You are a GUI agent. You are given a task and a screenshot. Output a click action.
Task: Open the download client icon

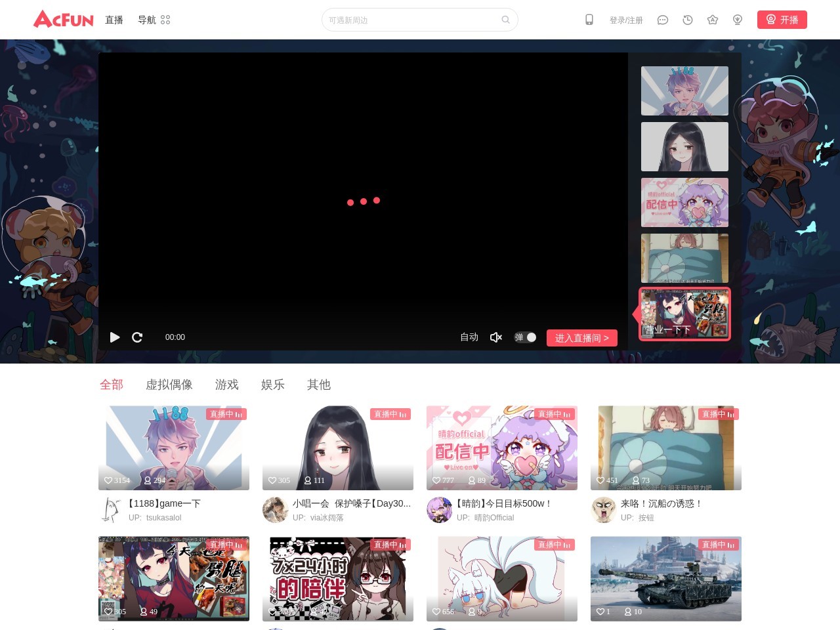coord(738,20)
